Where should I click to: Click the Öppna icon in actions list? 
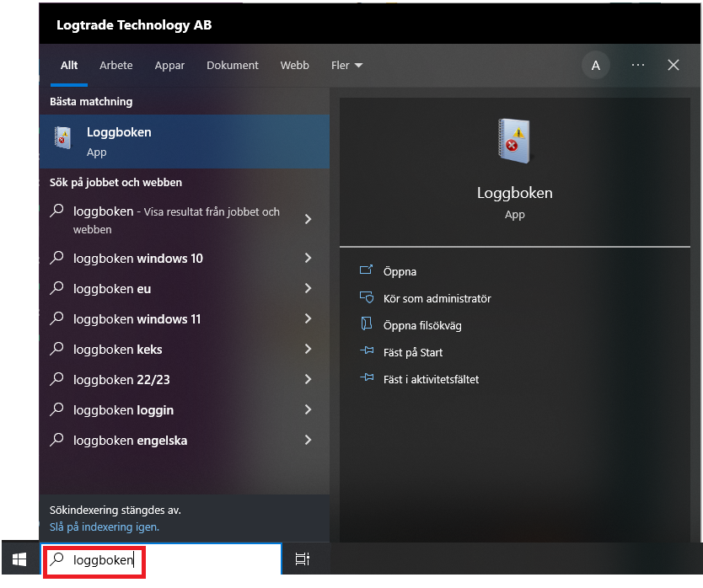(366, 270)
